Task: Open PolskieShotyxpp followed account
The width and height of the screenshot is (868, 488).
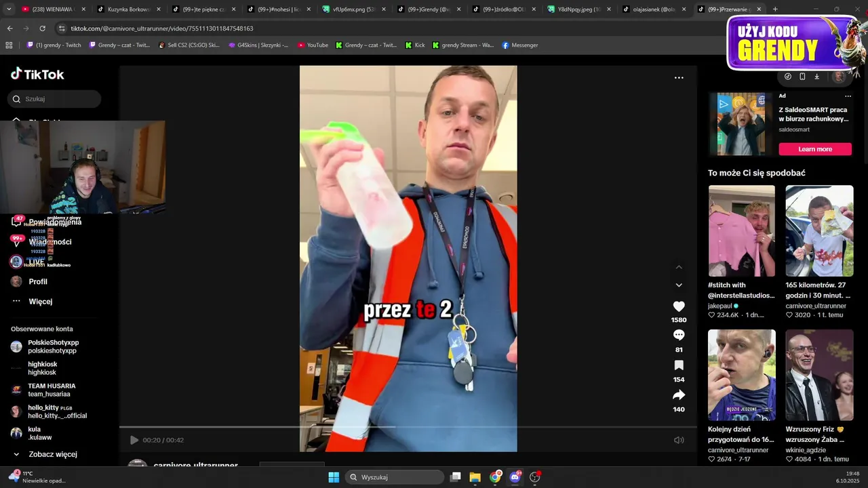Action: [x=45, y=346]
